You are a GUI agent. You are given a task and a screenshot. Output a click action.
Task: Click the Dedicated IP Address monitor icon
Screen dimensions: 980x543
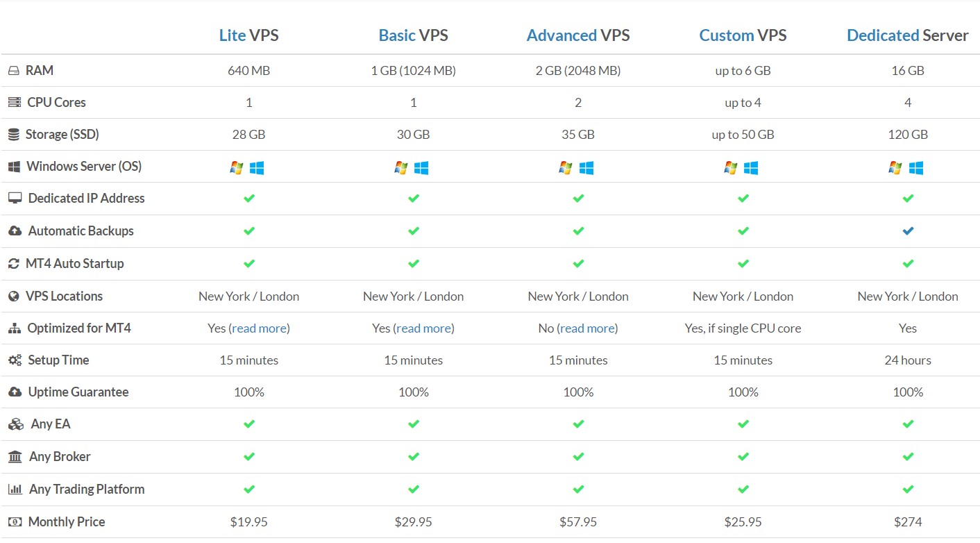(x=15, y=199)
